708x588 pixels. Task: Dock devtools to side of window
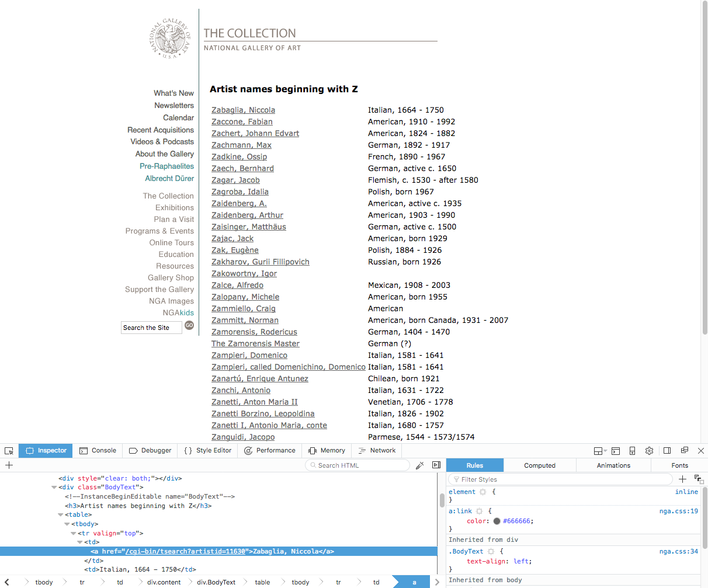click(667, 451)
